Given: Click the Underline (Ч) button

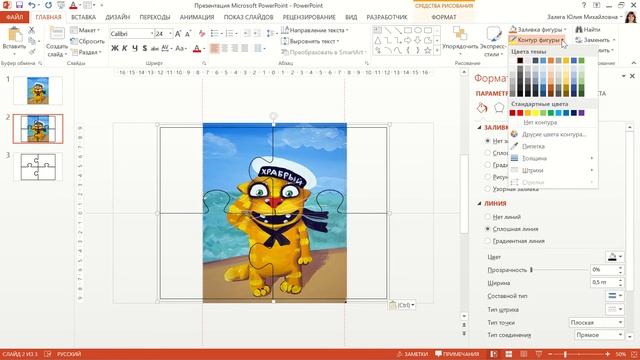Looking at the screenshot, I should (135, 48).
